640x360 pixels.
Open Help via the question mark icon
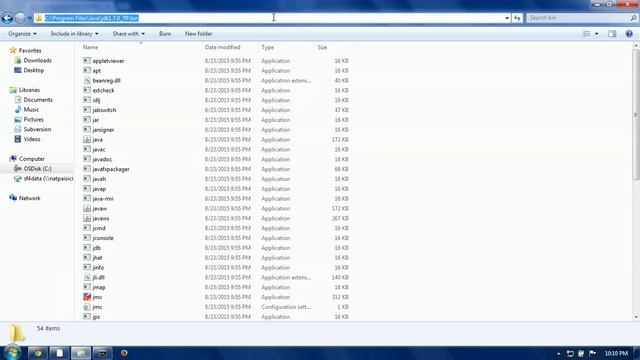tap(629, 34)
